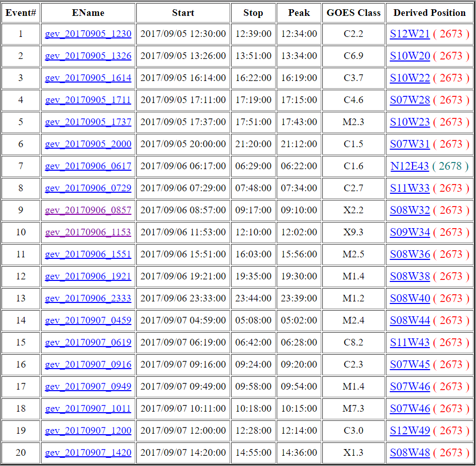Image resolution: width=476 pixels, height=466 pixels.
Task: Open the gev_20170906_0617 event link
Action: tap(88, 166)
